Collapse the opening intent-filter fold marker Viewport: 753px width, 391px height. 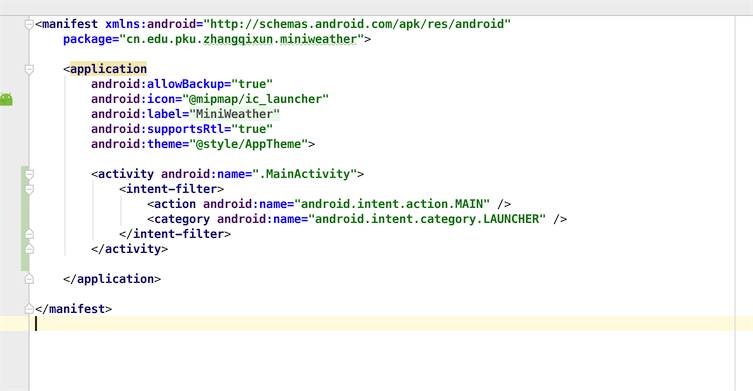tap(29, 189)
